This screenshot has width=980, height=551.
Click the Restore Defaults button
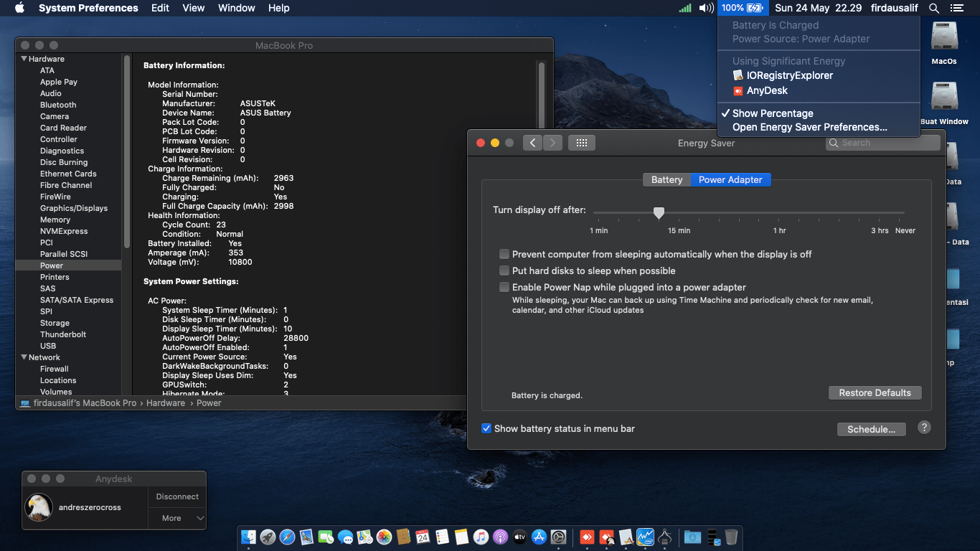[875, 392]
